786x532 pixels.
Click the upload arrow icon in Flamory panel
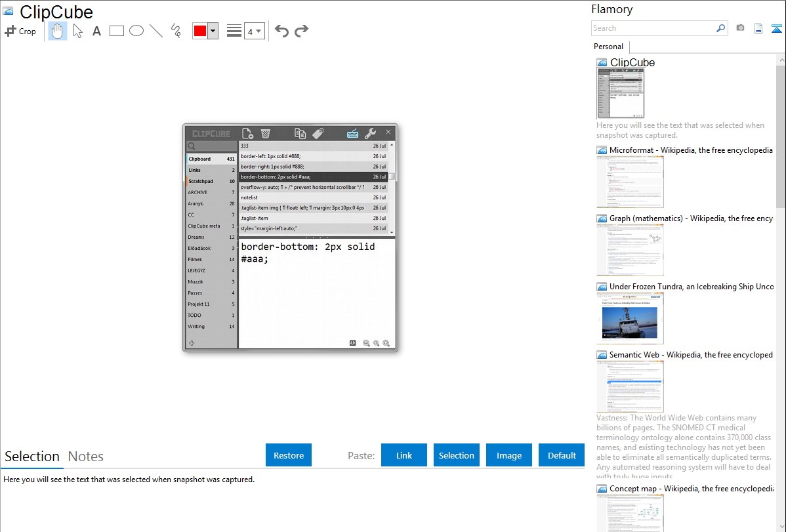(776, 29)
